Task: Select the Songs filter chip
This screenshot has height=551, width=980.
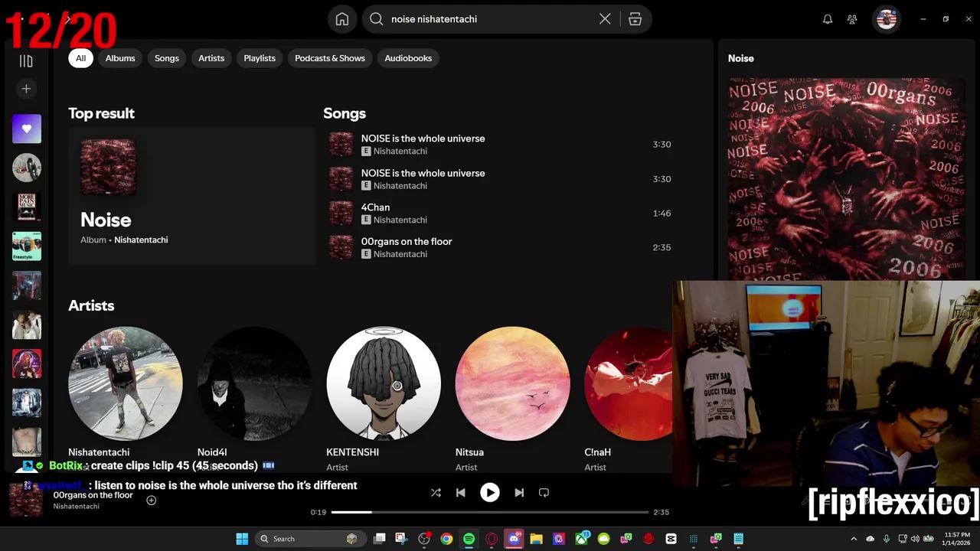Action: 166,58
